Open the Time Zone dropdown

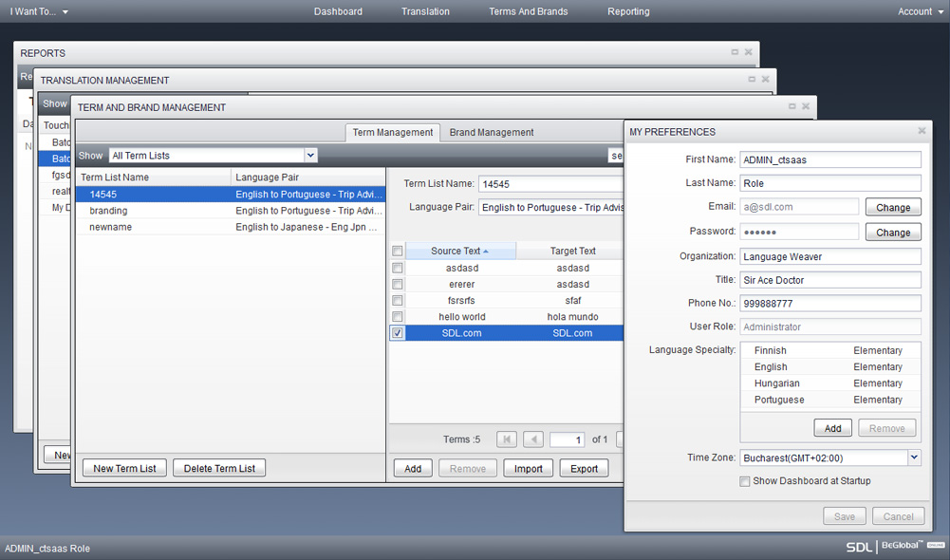pyautogui.click(x=914, y=457)
